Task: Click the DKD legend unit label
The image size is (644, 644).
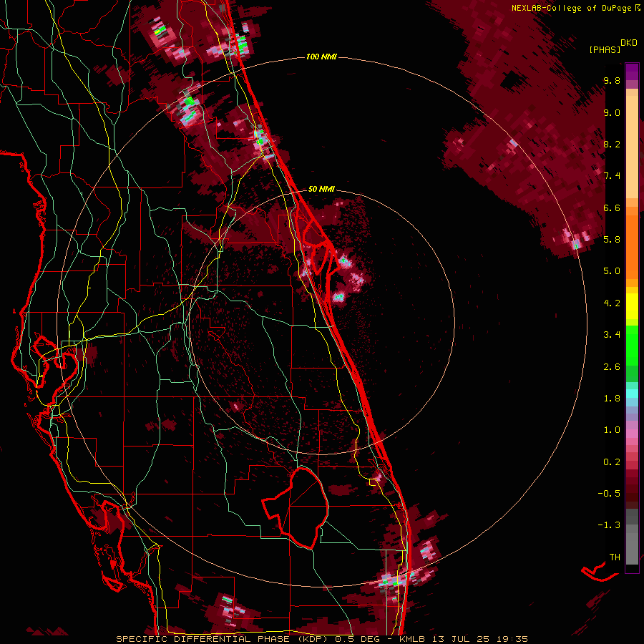Action: pyautogui.click(x=629, y=43)
